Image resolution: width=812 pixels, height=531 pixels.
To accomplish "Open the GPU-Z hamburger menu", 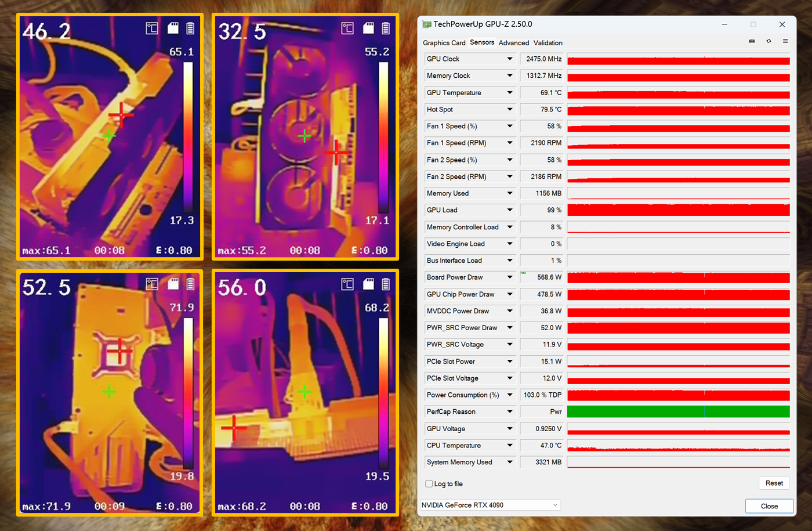I will (x=785, y=41).
